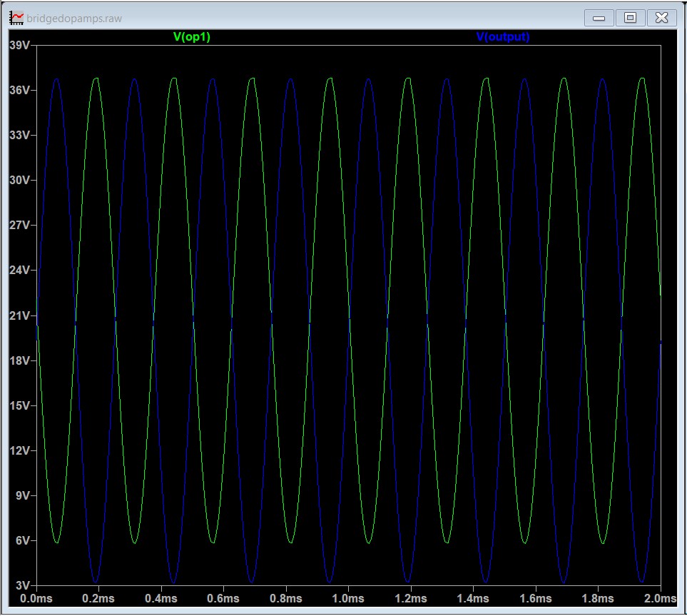Click the 0.8ms time axis label
687x616 pixels.
(x=286, y=598)
